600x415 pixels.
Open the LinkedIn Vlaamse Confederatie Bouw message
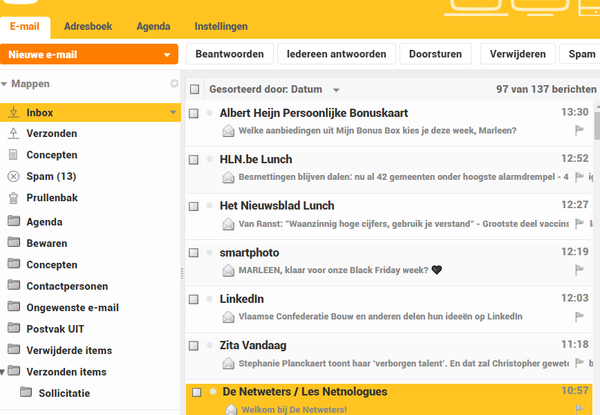[x=389, y=309]
